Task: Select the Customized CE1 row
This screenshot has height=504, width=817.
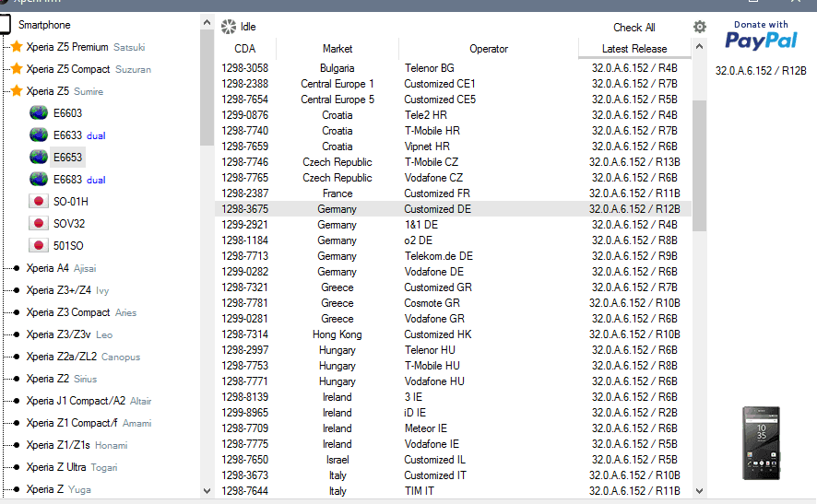Action: tap(453, 84)
